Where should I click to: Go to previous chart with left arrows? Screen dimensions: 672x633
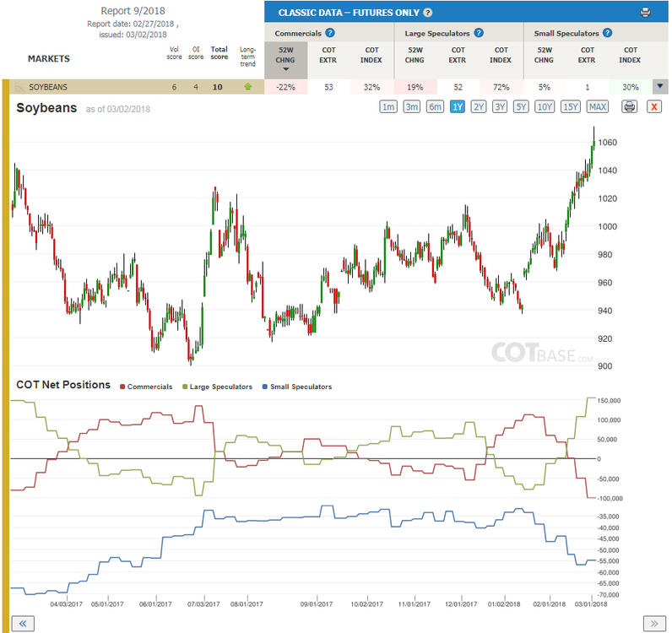click(x=23, y=623)
